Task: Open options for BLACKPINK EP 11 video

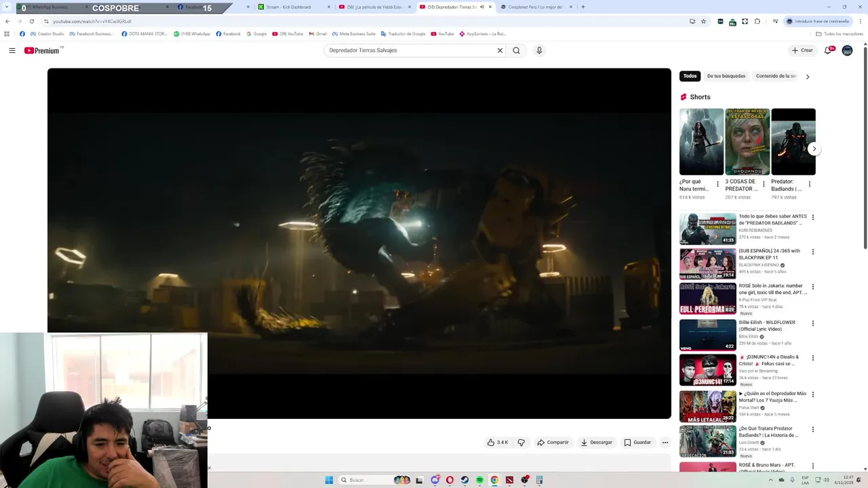Action: [813, 252]
